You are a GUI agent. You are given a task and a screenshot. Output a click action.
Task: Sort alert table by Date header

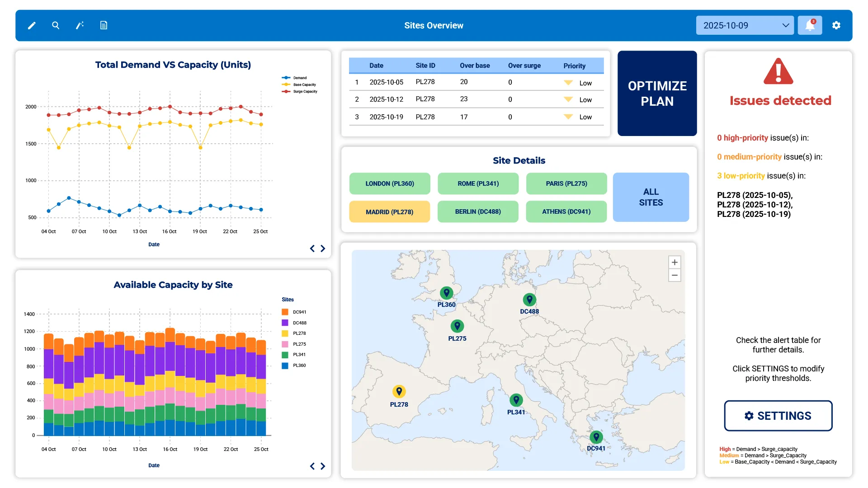(x=376, y=66)
